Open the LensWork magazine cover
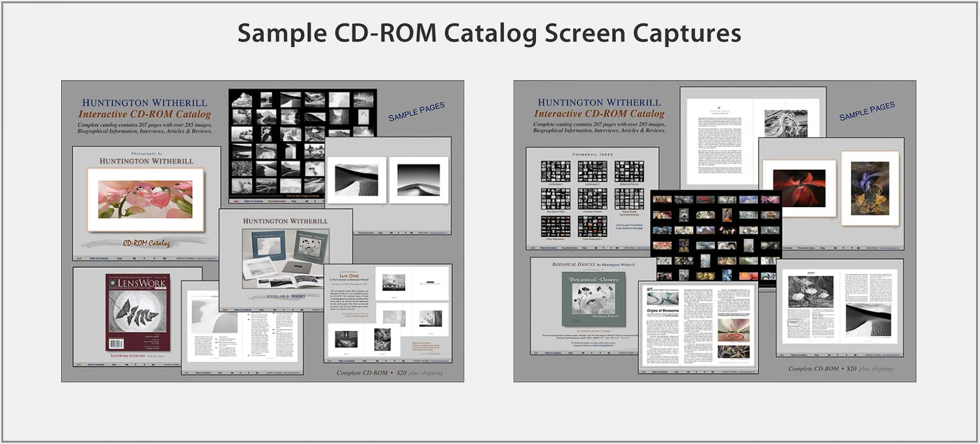This screenshot has height=444, width=980. (x=137, y=312)
